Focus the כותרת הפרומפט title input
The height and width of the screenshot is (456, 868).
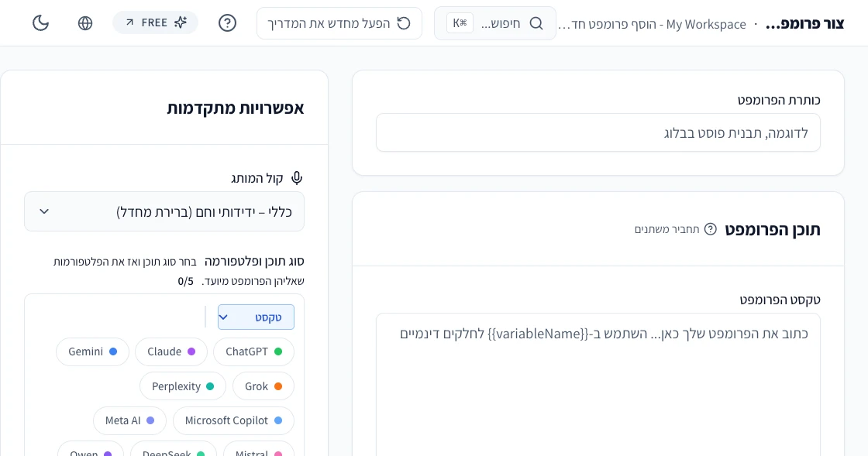[598, 132]
